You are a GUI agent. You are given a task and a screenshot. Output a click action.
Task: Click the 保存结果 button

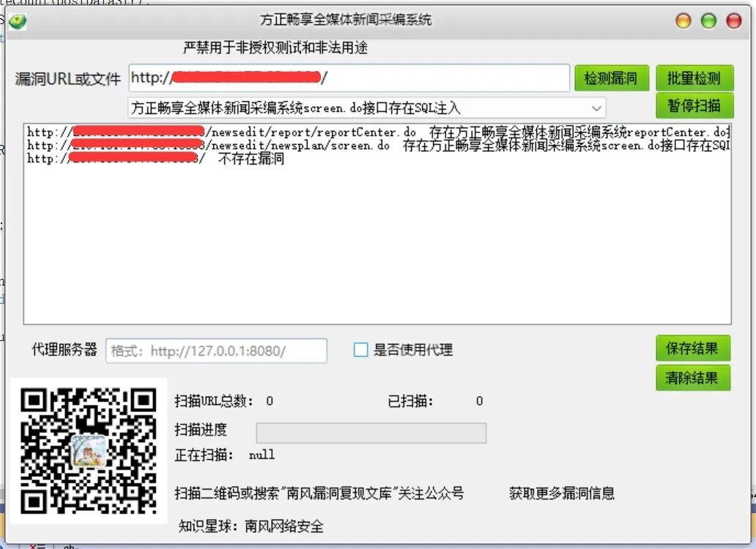[693, 348]
